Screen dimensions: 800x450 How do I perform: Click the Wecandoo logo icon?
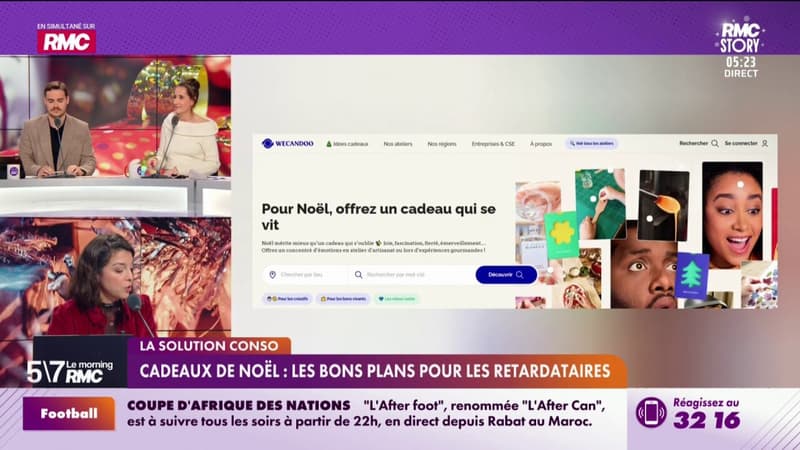pyautogui.click(x=267, y=143)
